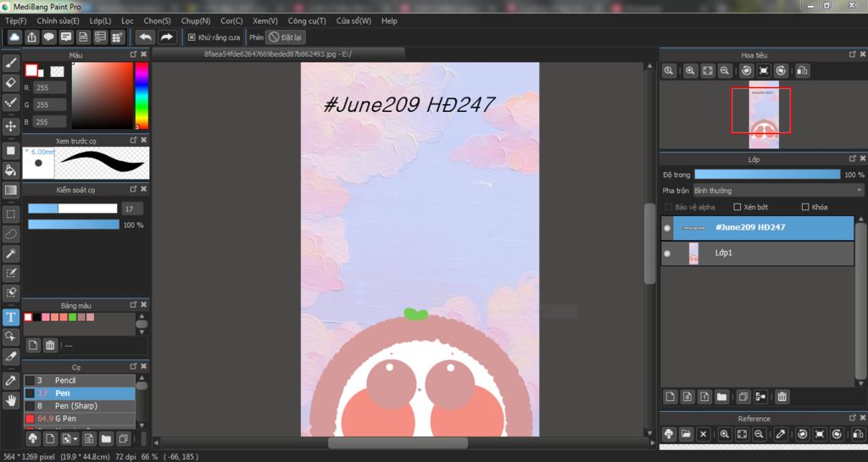
Task: Select the Lớp1 layer
Action: tap(757, 253)
